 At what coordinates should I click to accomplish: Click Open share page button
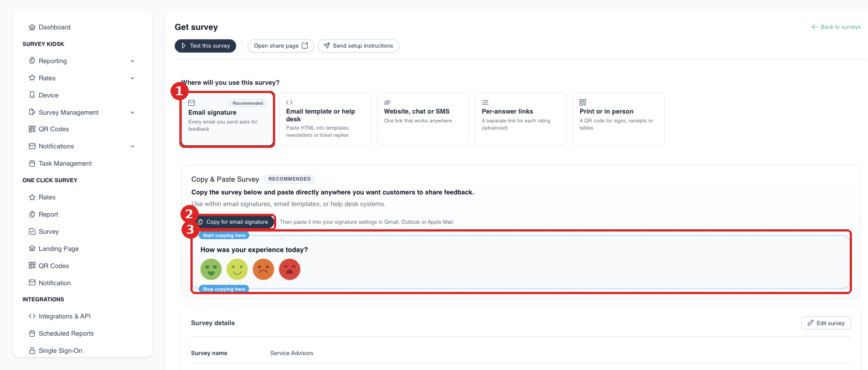click(281, 46)
